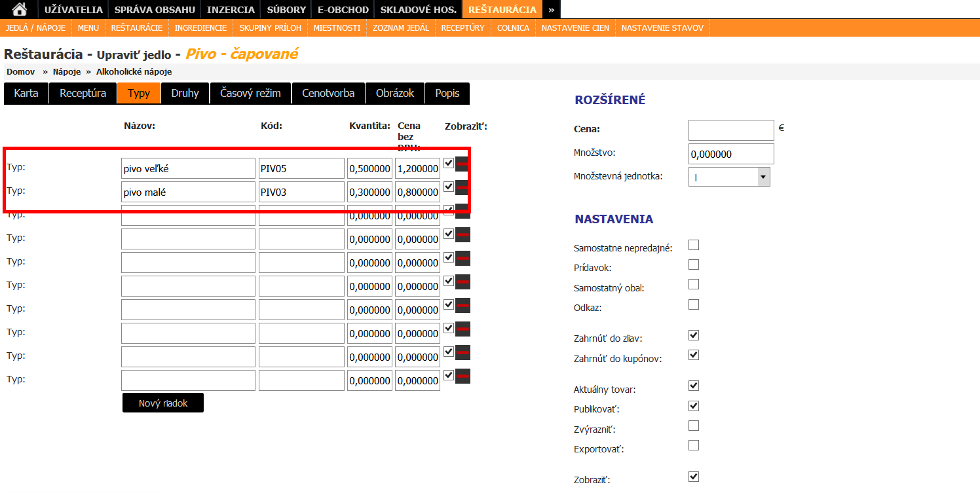This screenshot has width=980, height=493.
Task: Click the minus icon on sixth Typ row
Action: click(x=462, y=282)
